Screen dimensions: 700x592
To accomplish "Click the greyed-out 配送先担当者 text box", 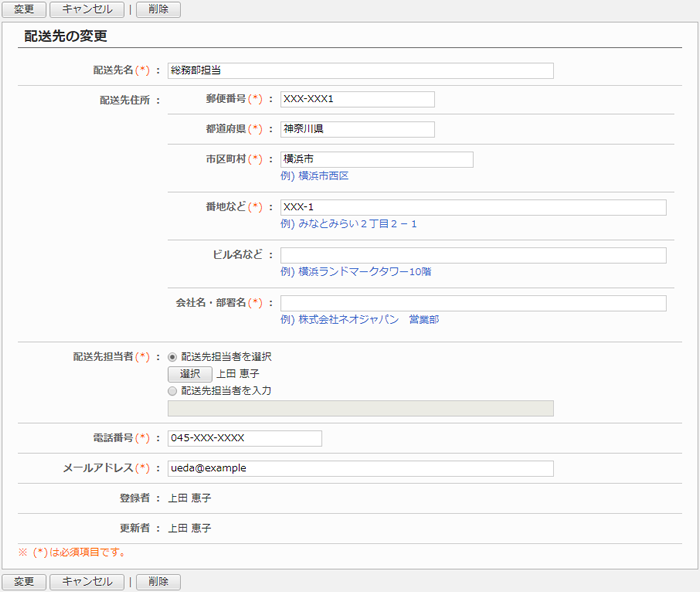I will 360,408.
